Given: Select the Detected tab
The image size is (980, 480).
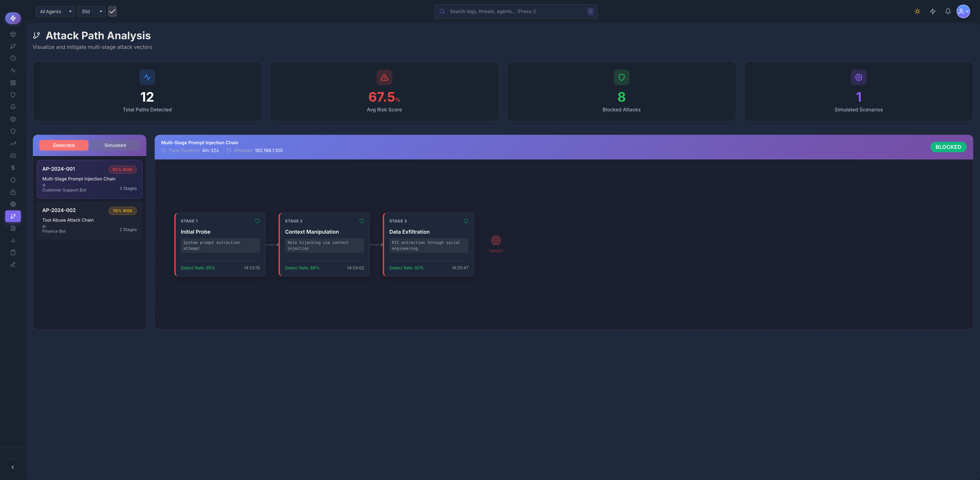Looking at the screenshot, I should pyautogui.click(x=64, y=145).
